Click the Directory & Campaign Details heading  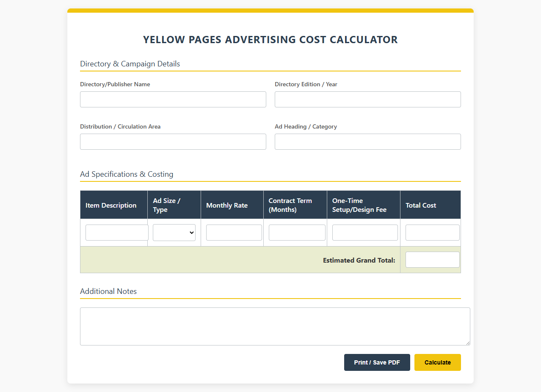pos(130,64)
